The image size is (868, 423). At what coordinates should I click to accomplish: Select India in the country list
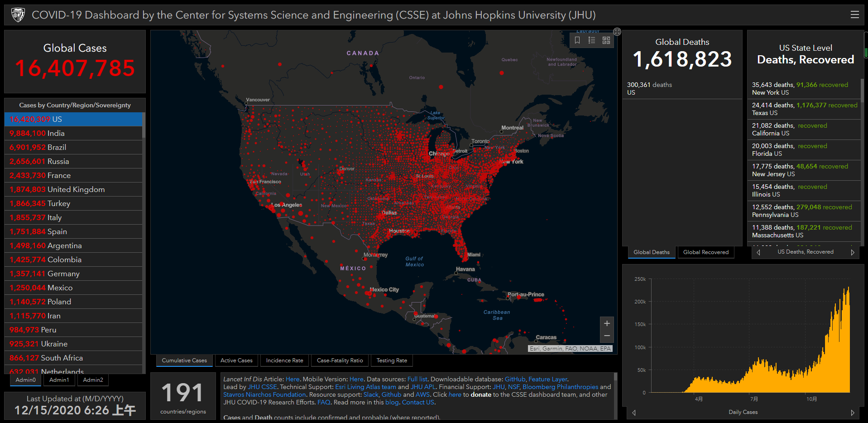(x=73, y=133)
